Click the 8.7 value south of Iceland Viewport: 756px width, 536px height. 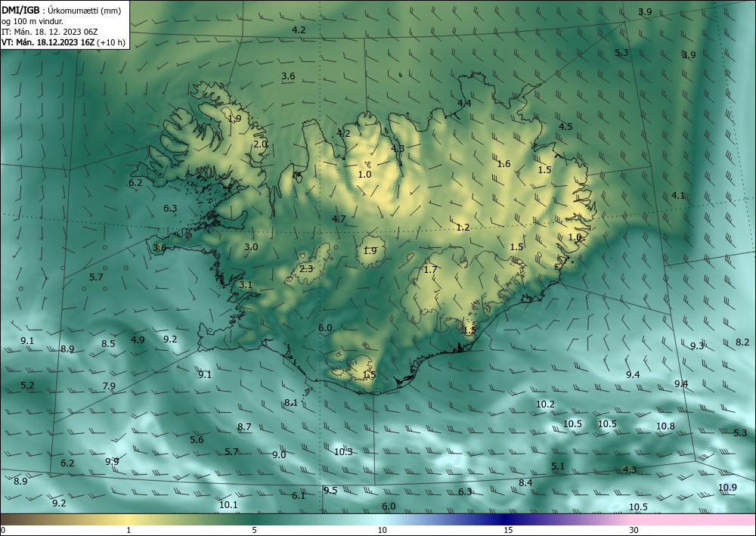click(x=244, y=427)
